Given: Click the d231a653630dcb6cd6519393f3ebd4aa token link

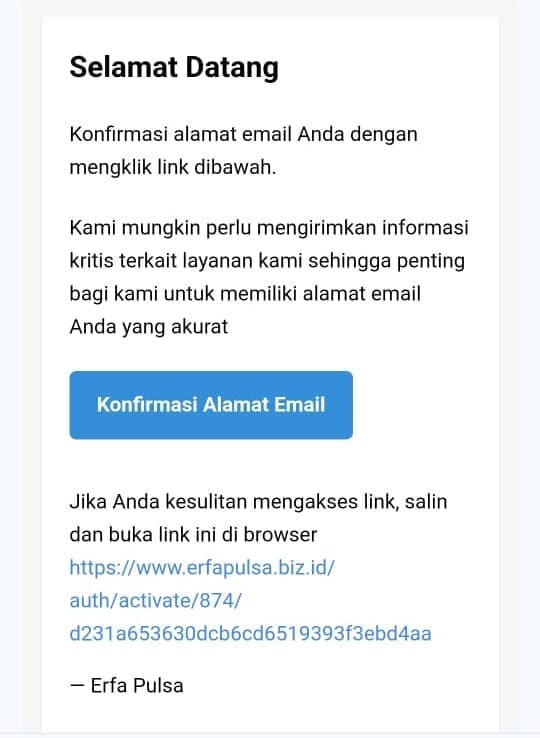Looking at the screenshot, I should [x=250, y=634].
